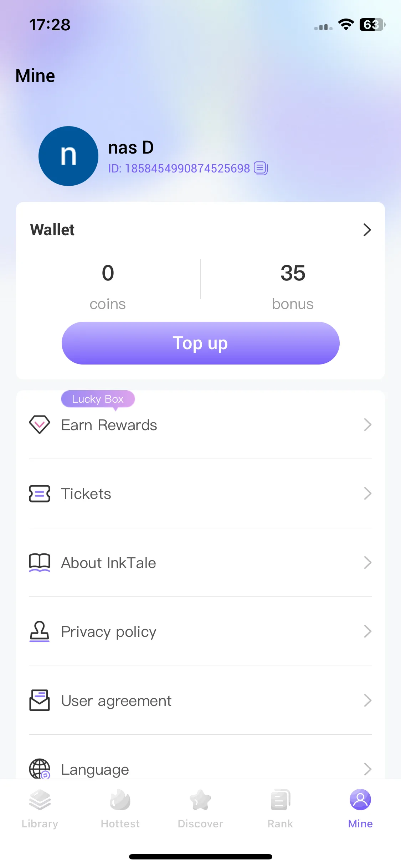Tap the Lucky Box badge
The width and height of the screenshot is (401, 868).
[98, 399]
